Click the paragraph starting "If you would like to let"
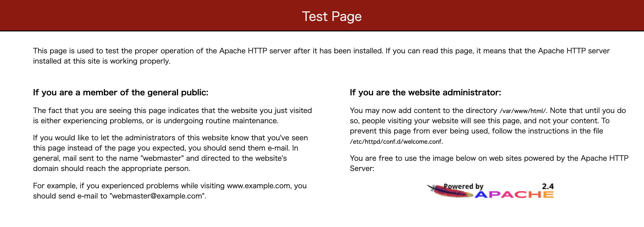The image size is (644, 227). (x=170, y=153)
